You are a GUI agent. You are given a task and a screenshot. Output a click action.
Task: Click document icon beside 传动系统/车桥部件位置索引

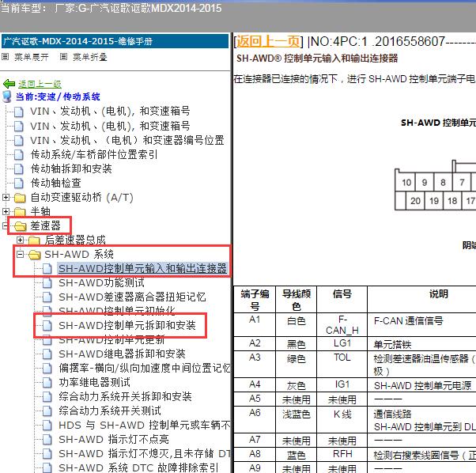pos(19,155)
